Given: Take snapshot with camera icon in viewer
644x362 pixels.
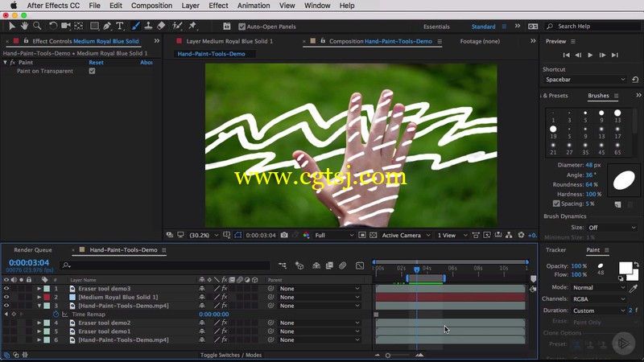Looking at the screenshot, I should coord(284,235).
